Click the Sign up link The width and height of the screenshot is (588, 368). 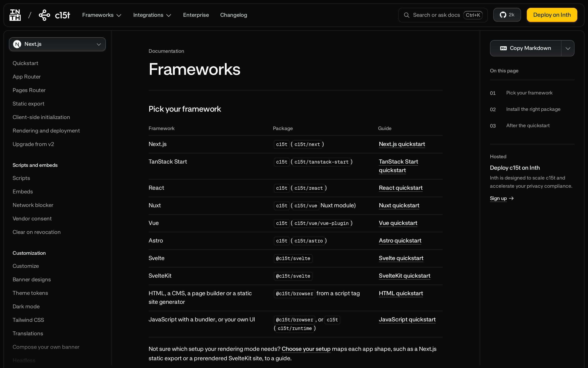498,198
